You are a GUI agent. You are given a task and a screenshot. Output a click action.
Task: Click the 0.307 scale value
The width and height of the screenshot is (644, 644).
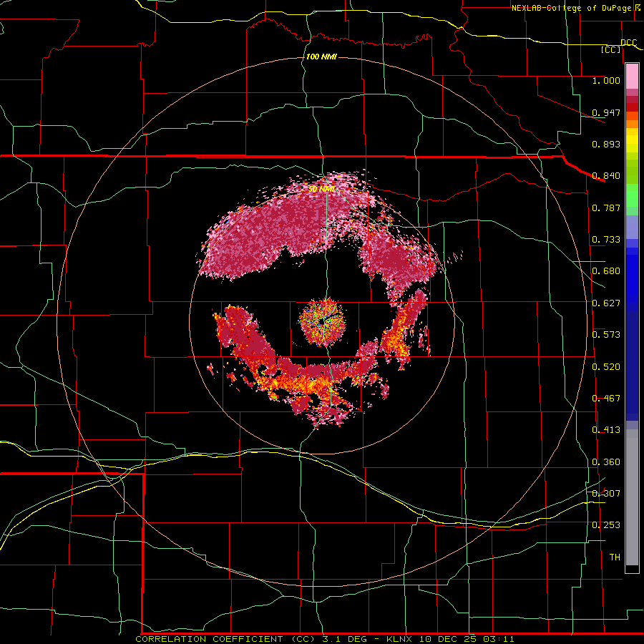[x=606, y=494]
